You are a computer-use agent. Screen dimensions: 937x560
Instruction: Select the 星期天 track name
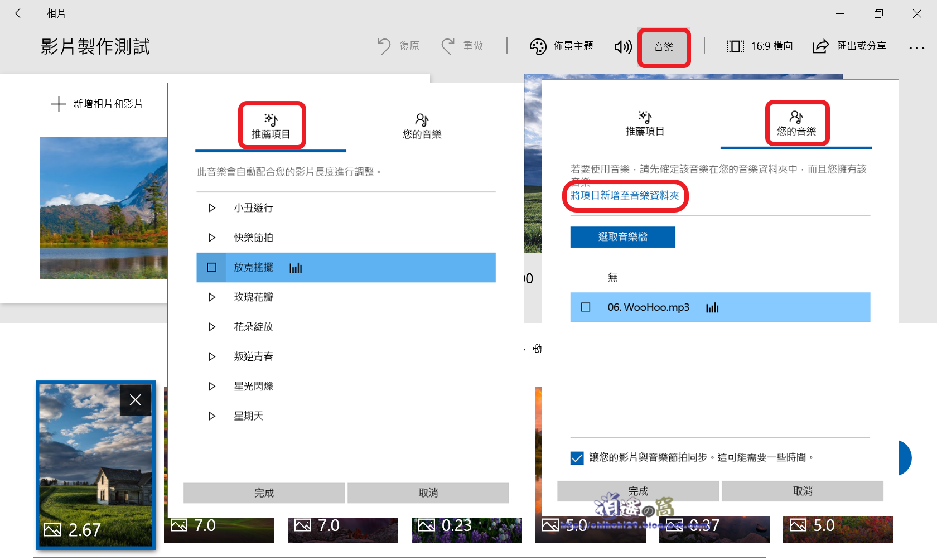(248, 416)
